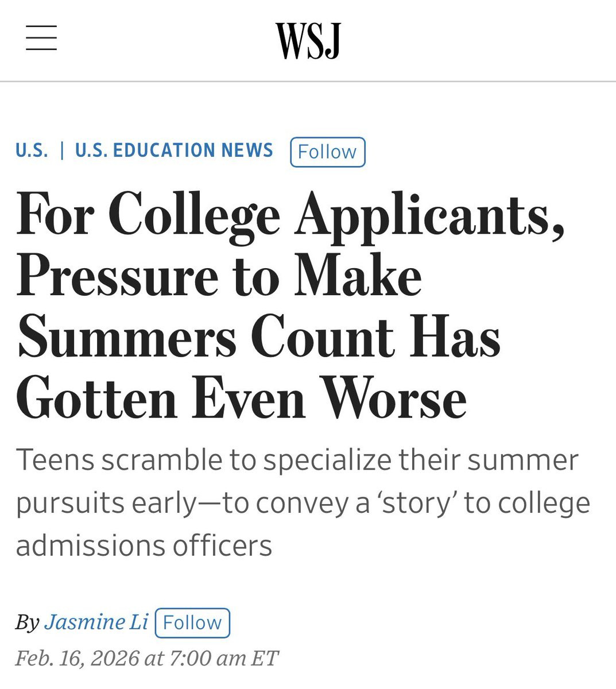Click the 'Teens scramble' subheadline line
The height and width of the screenshot is (689, 616).
pos(297,460)
